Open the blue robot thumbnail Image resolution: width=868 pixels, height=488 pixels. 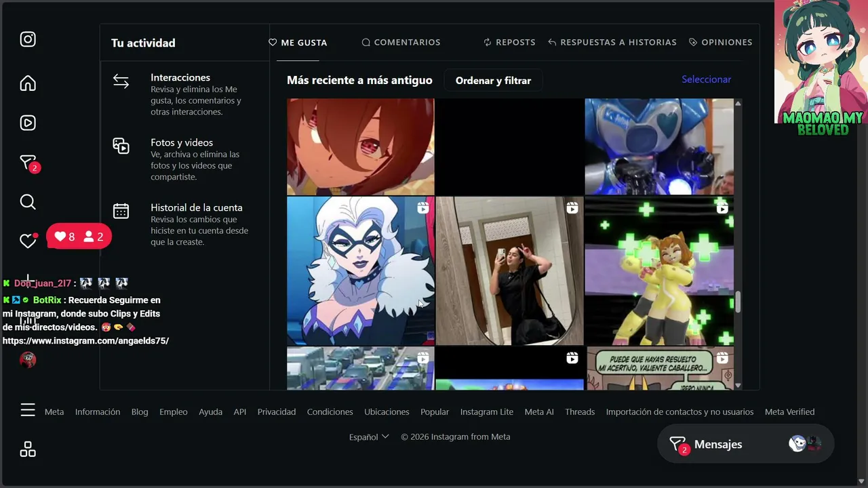point(659,146)
